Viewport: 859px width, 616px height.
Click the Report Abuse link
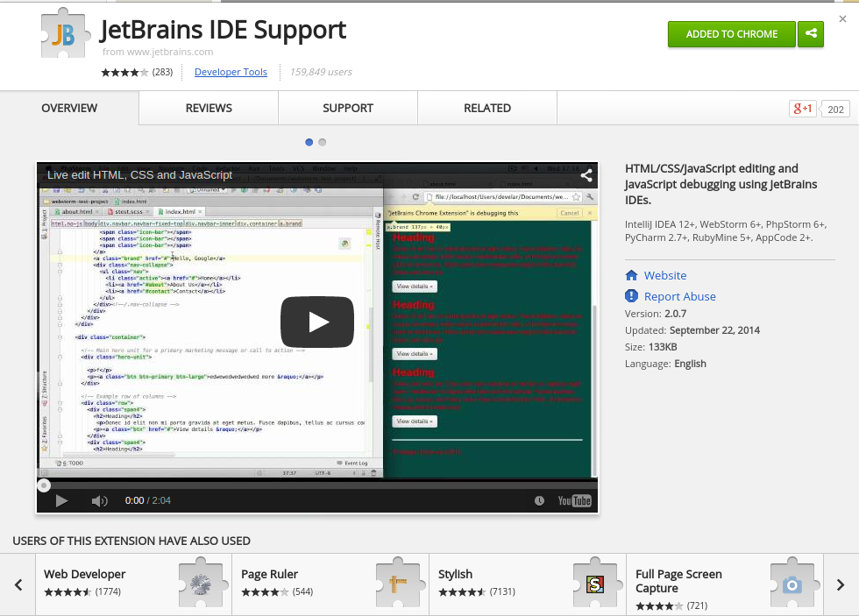click(x=680, y=296)
